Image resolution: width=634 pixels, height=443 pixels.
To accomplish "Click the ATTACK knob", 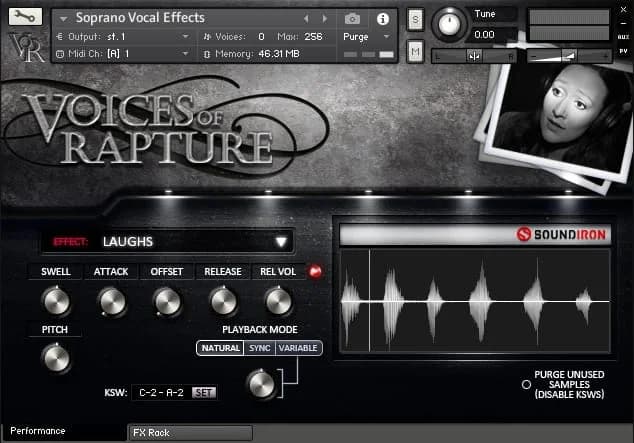I will tap(112, 302).
